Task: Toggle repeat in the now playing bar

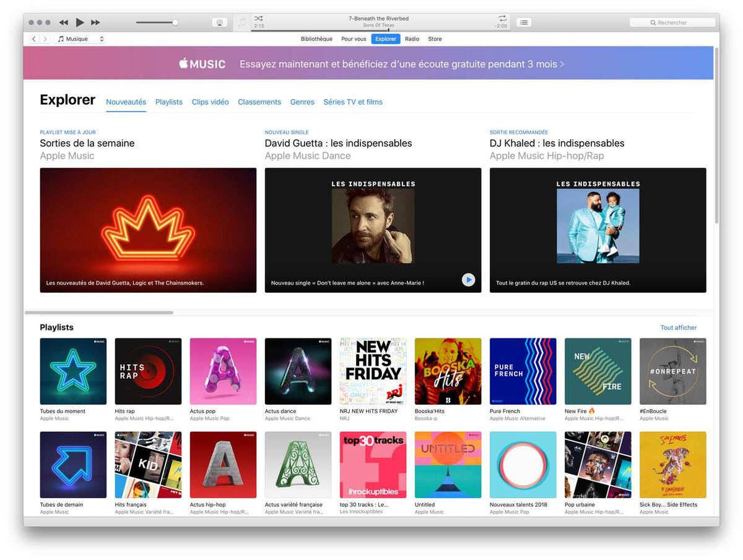Action: pyautogui.click(x=502, y=19)
